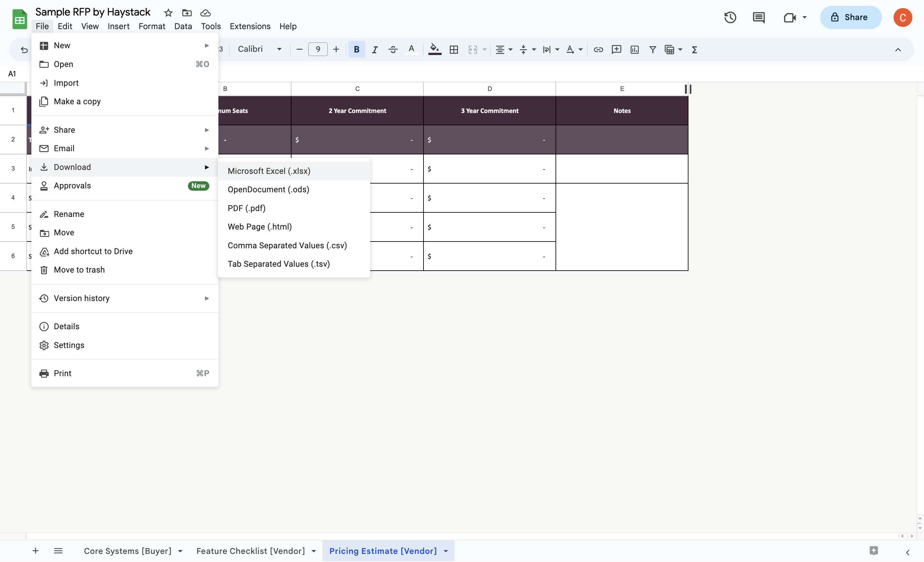
Task: Click the move-to-folder icon beside title
Action: point(187,13)
